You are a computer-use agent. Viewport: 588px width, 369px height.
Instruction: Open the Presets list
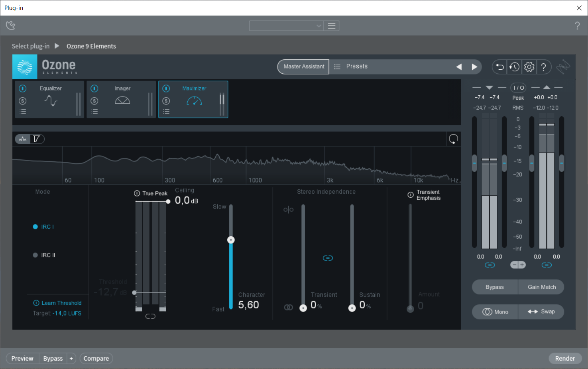pyautogui.click(x=357, y=67)
